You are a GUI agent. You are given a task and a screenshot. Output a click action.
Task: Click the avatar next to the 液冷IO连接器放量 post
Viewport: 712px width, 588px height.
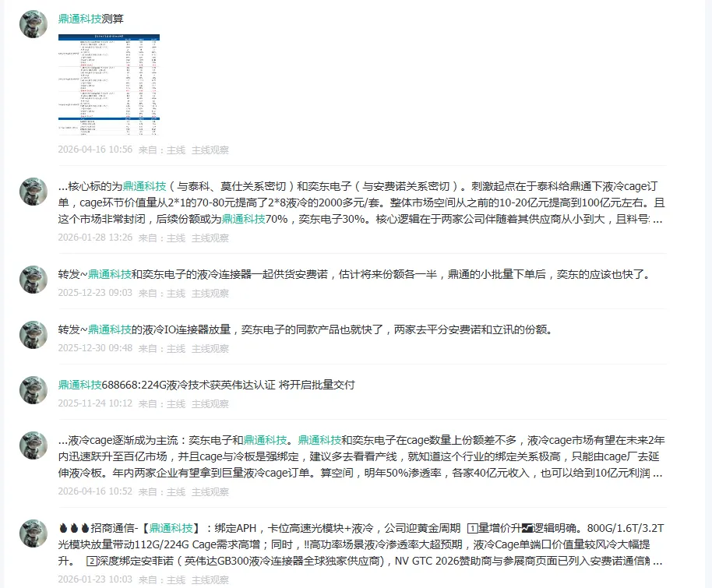(x=31, y=335)
